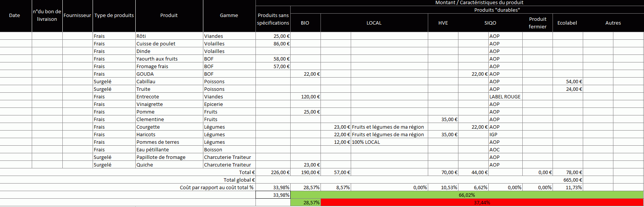Select the "Ecolabel" column header
The image size is (644, 207).
tap(567, 23)
